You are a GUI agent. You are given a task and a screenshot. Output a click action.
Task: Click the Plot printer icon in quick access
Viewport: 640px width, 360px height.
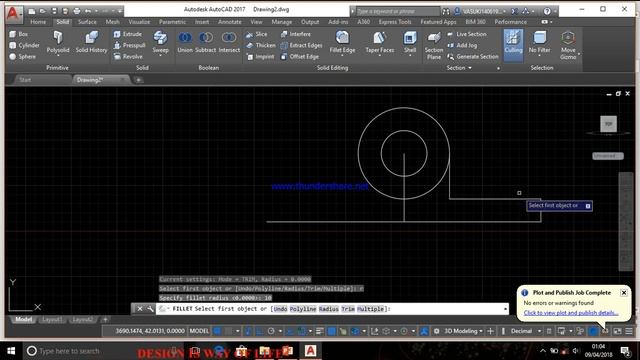(77, 11)
